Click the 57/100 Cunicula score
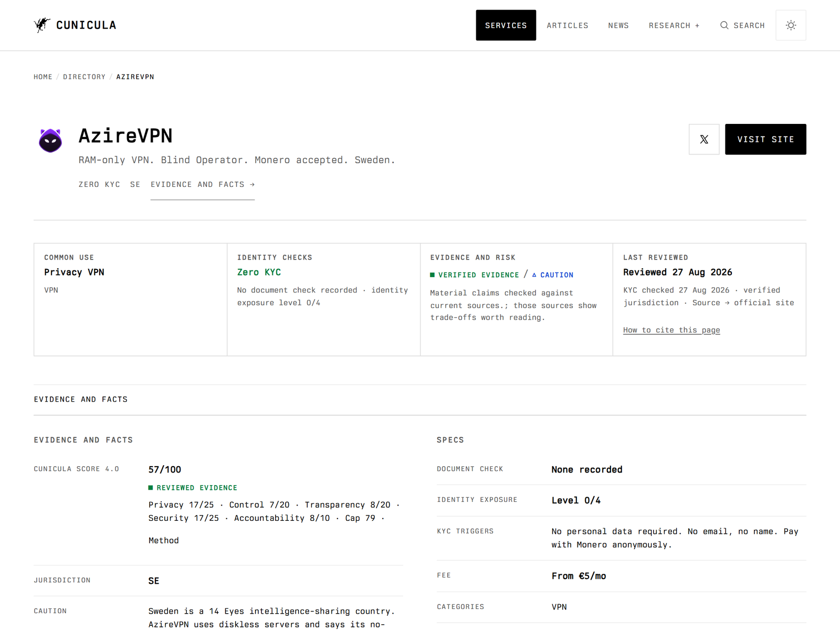Screen dimensions: 840x630 [165, 469]
